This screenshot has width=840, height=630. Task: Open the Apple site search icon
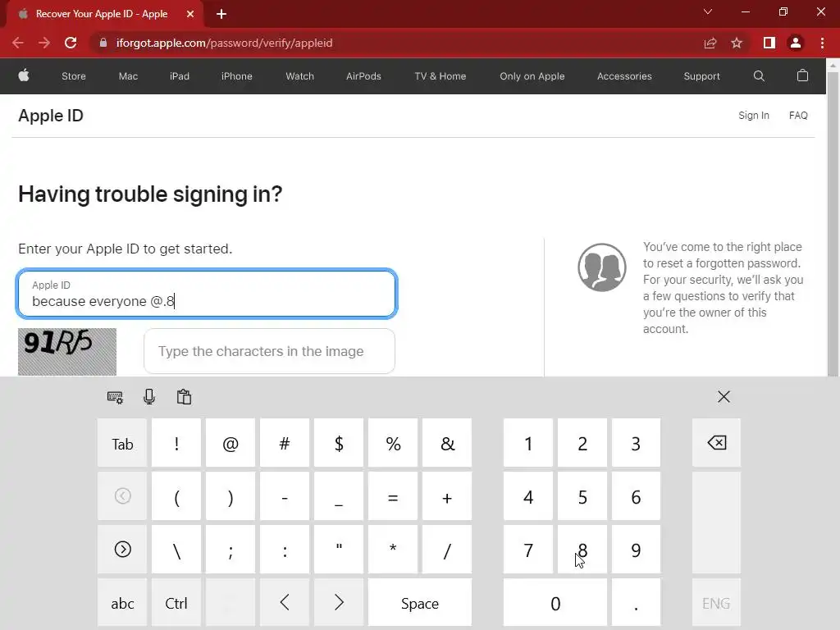pos(759,76)
